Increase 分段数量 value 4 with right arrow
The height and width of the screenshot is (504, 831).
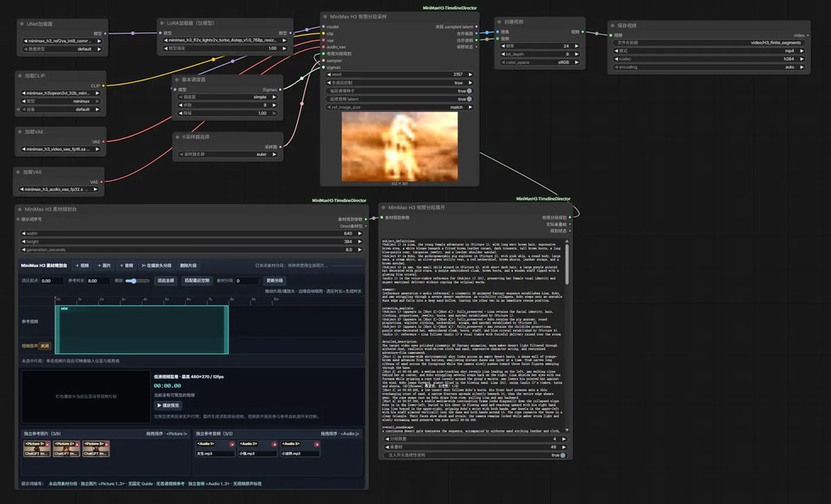[563, 439]
